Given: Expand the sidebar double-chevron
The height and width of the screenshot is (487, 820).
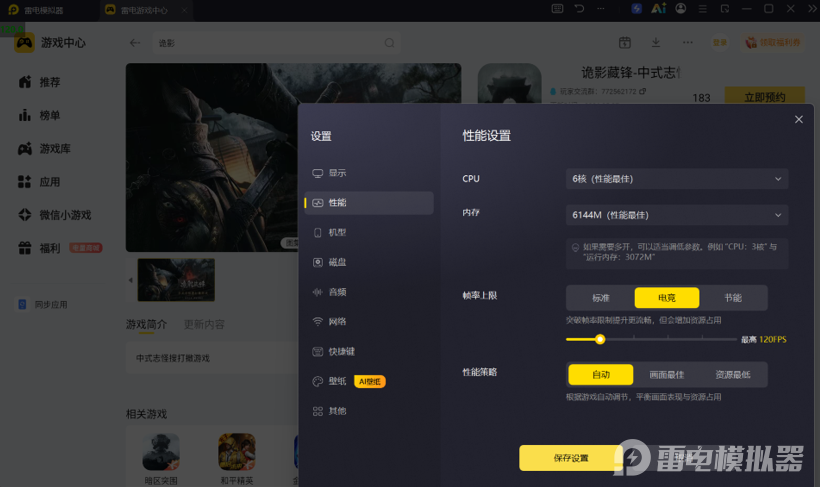Looking at the screenshot, I should pyautogui.click(x=812, y=9).
